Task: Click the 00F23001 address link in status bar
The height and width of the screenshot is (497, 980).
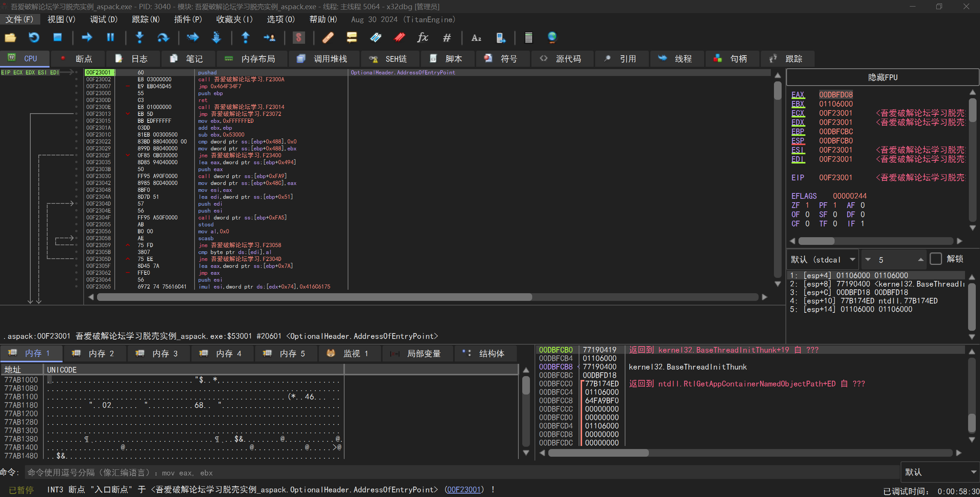Action: tap(464, 490)
